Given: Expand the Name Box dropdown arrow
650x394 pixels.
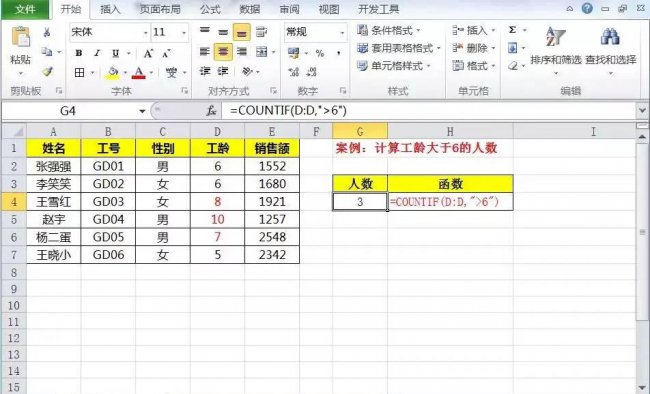Looking at the screenshot, I should tap(142, 111).
